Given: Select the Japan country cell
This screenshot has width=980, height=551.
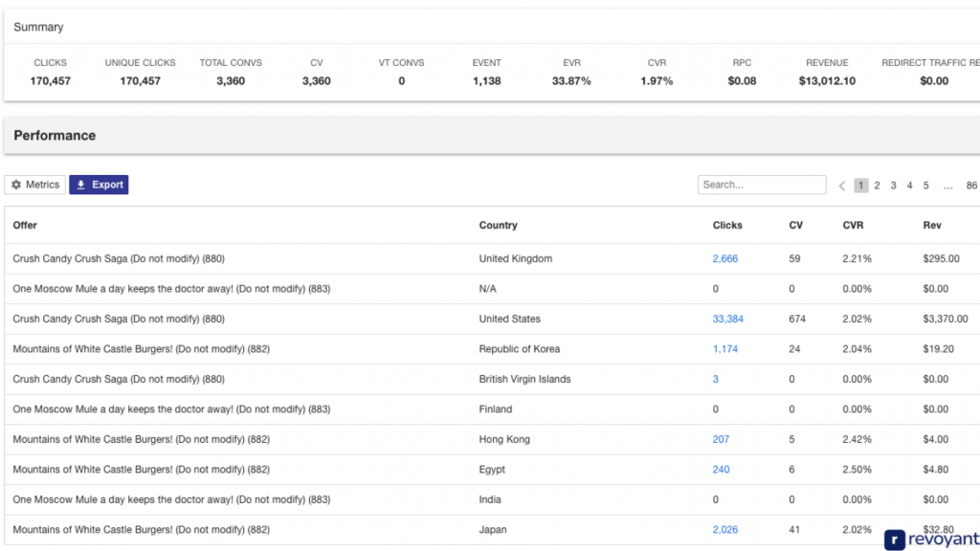Looking at the screenshot, I should coord(493,530).
